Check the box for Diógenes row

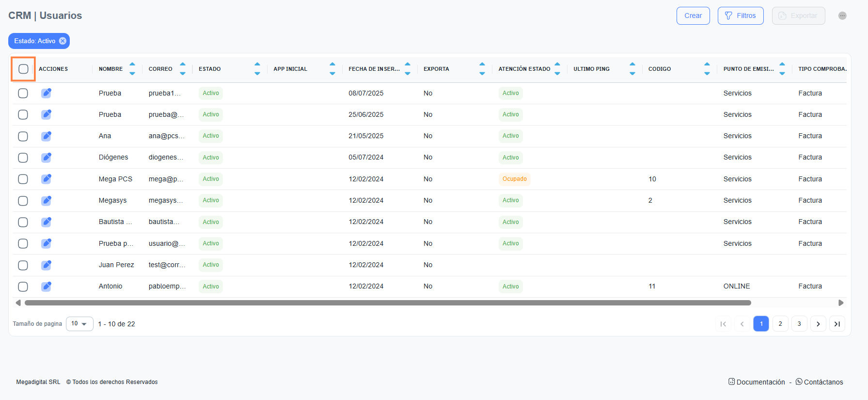coord(23,158)
